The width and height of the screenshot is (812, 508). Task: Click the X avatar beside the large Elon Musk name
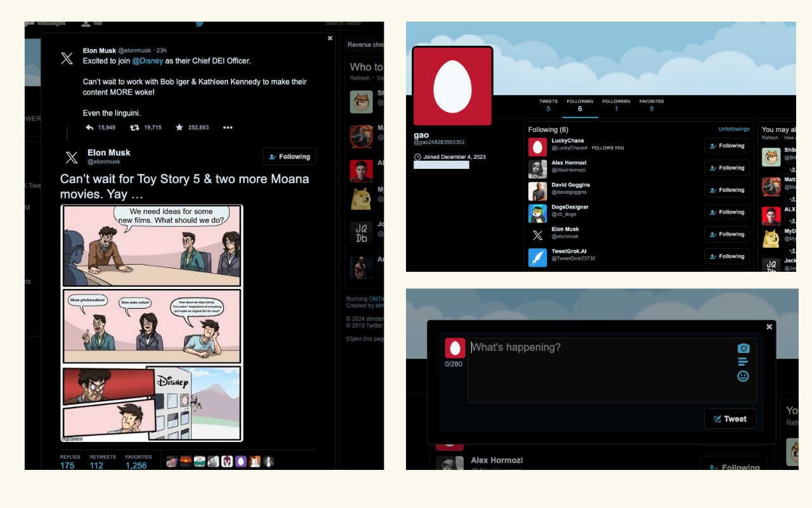coord(72,157)
